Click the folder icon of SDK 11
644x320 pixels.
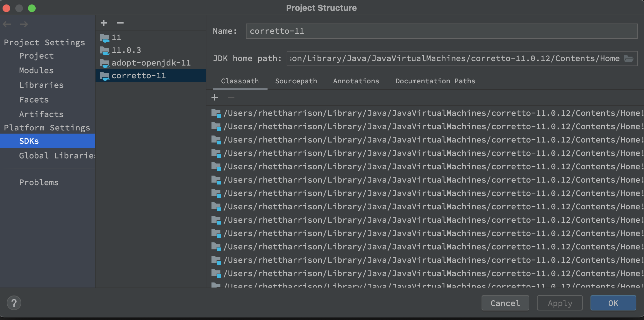click(x=104, y=38)
